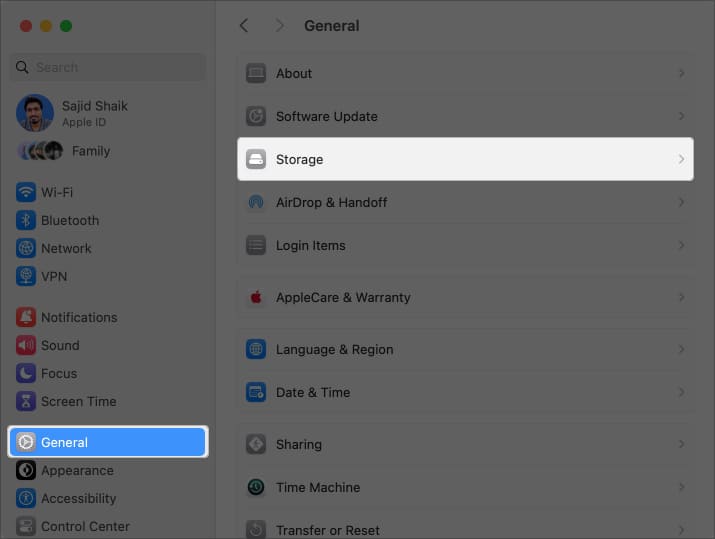
Task: Click the Screen Time hourglass icon
Action: [26, 401]
